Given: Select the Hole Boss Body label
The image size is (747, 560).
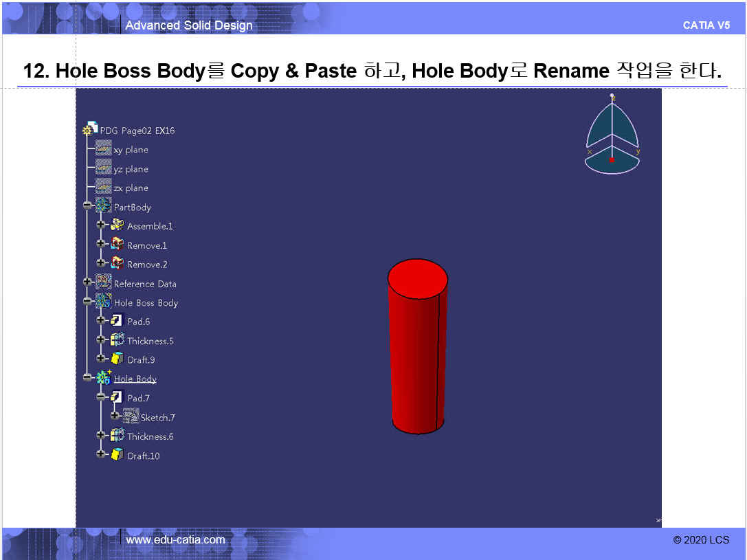Looking at the screenshot, I should pos(146,302).
